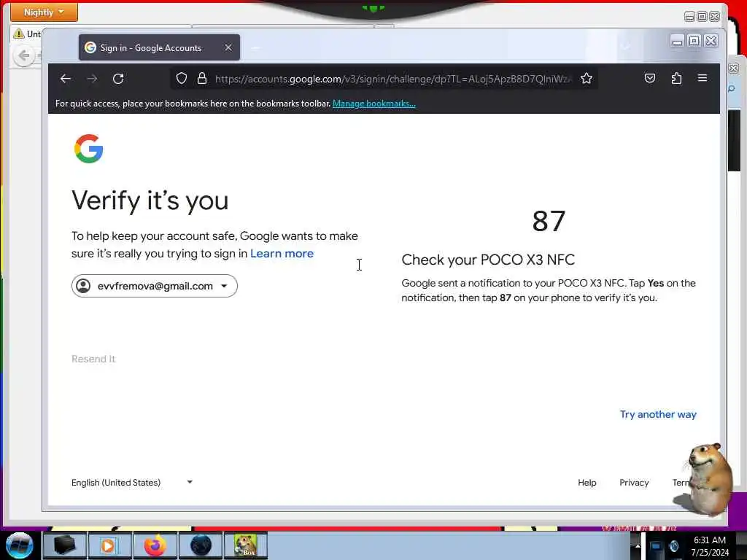Click the Resend it link

pyautogui.click(x=93, y=359)
